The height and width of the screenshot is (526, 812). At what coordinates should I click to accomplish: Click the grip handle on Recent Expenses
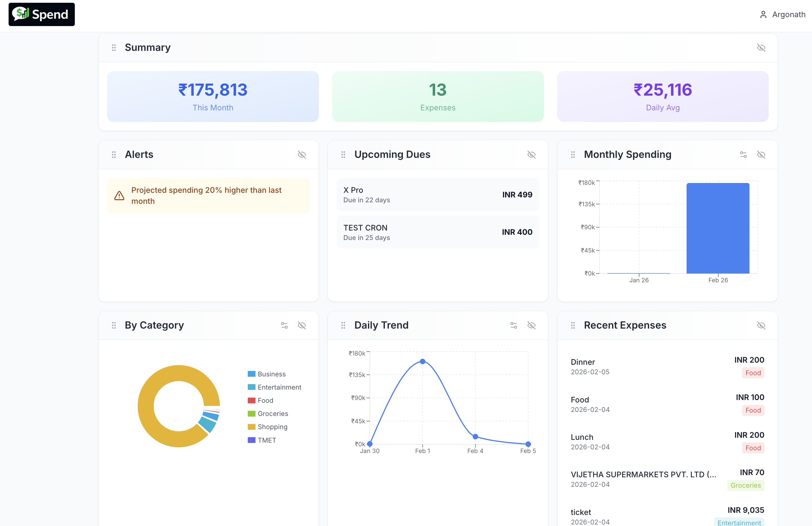tap(573, 326)
